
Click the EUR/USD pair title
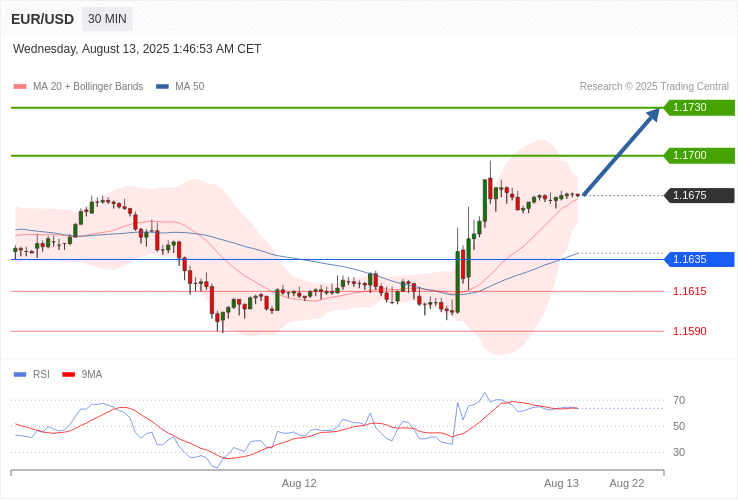tap(42, 19)
